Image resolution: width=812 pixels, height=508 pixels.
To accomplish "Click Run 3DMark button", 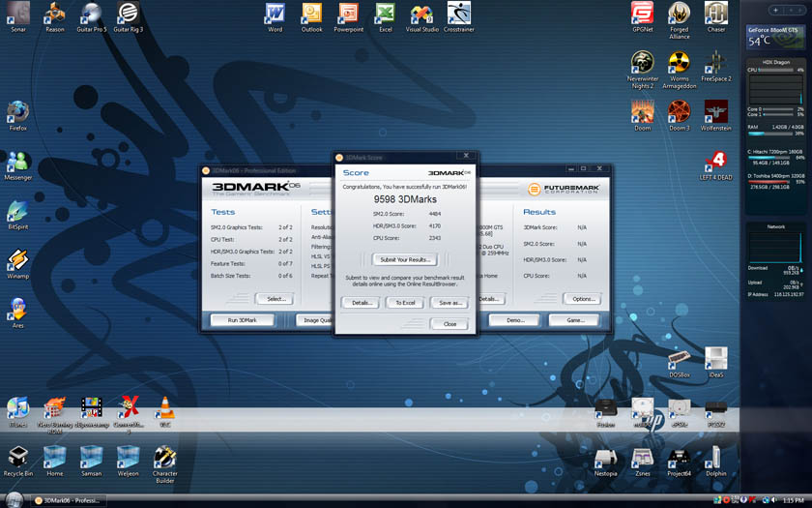I will [x=242, y=320].
